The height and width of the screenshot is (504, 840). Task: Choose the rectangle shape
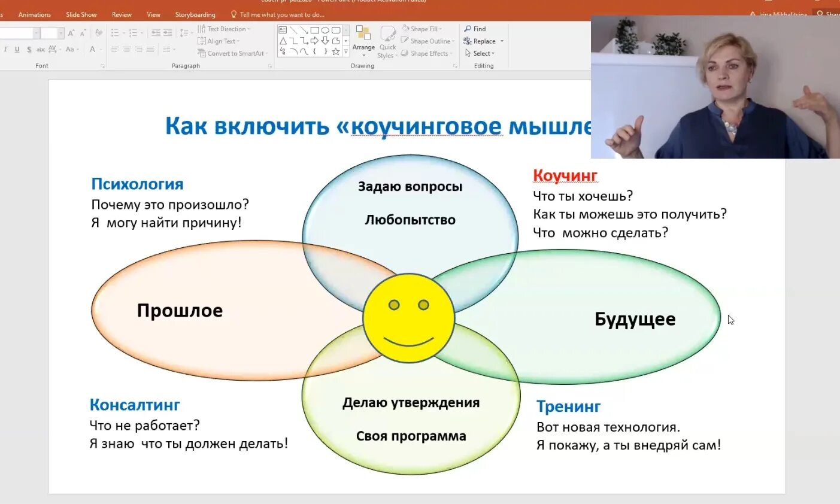(x=314, y=30)
